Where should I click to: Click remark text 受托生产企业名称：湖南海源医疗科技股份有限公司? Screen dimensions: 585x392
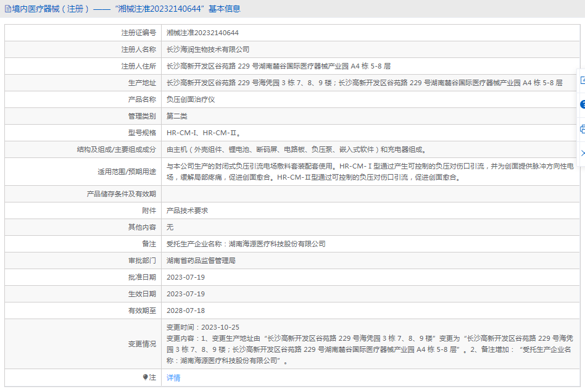246,244
